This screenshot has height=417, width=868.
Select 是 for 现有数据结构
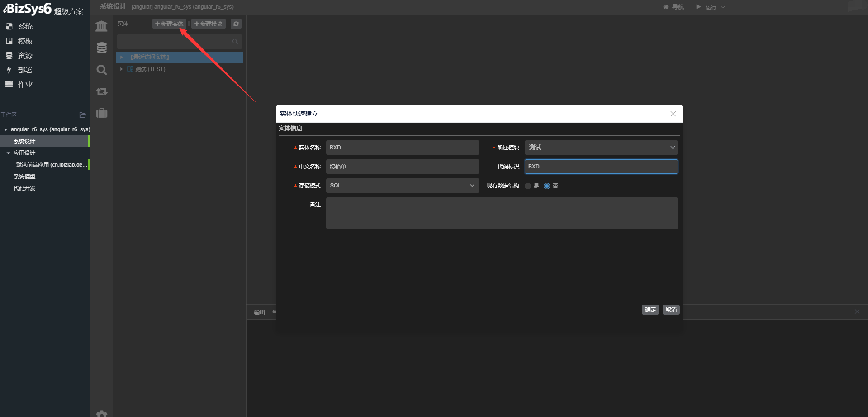pos(528,186)
